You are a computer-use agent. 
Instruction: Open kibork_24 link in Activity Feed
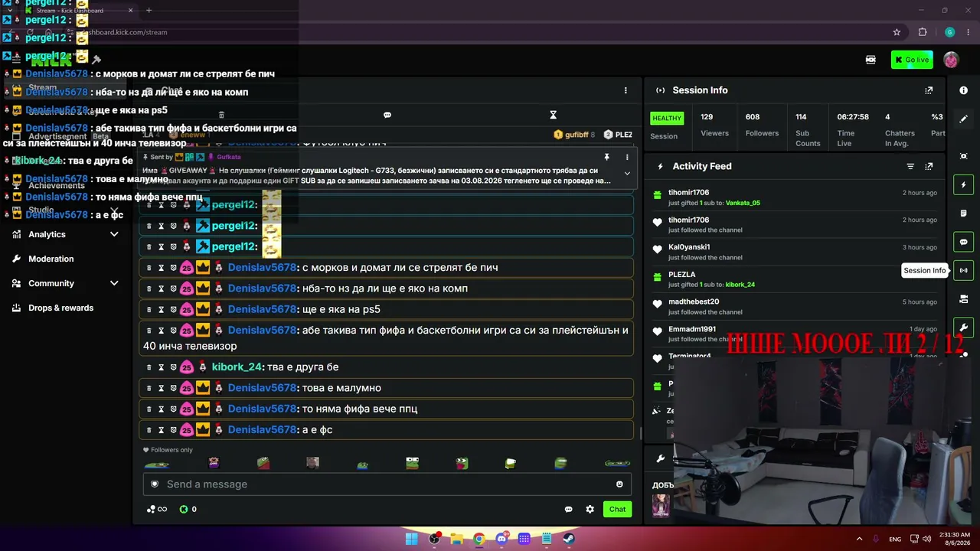tap(740, 285)
